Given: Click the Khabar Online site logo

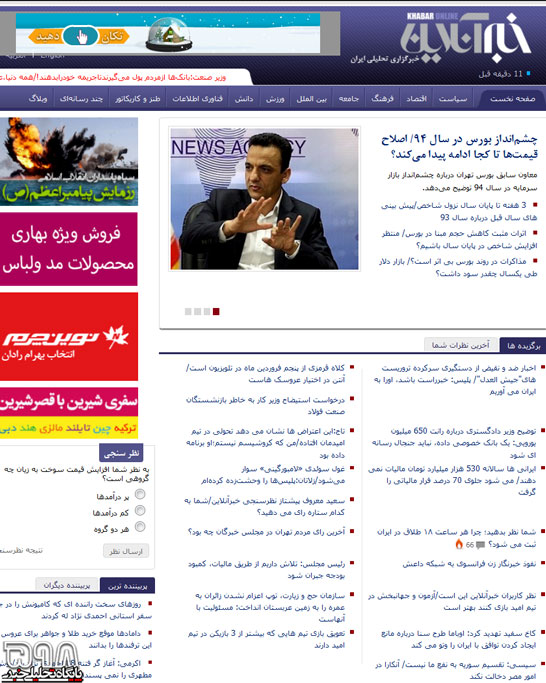Looking at the screenshot, I should 465,38.
